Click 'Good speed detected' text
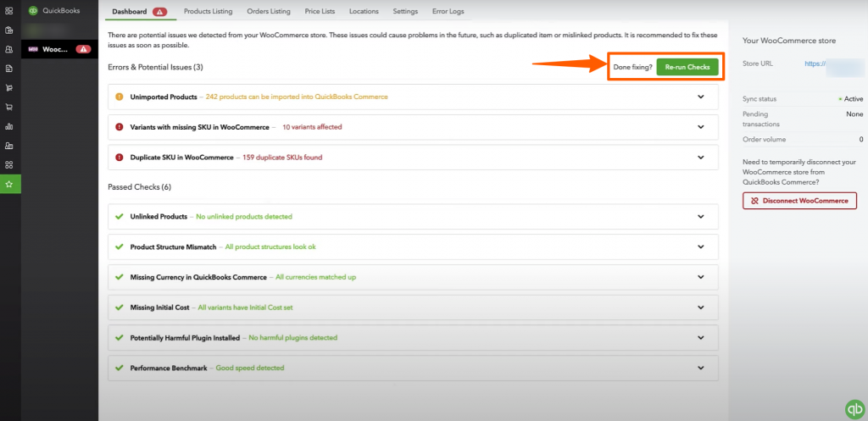Image resolution: width=868 pixels, height=421 pixels. click(250, 368)
